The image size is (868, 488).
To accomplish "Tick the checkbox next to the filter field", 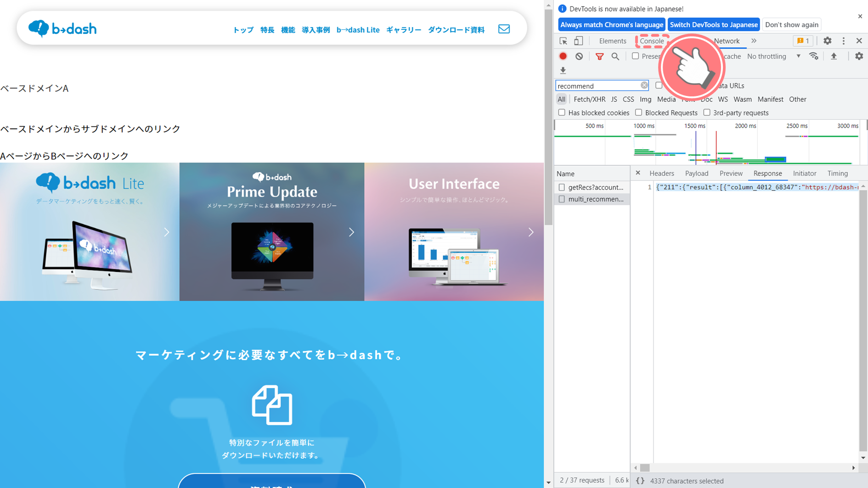I will coord(659,85).
